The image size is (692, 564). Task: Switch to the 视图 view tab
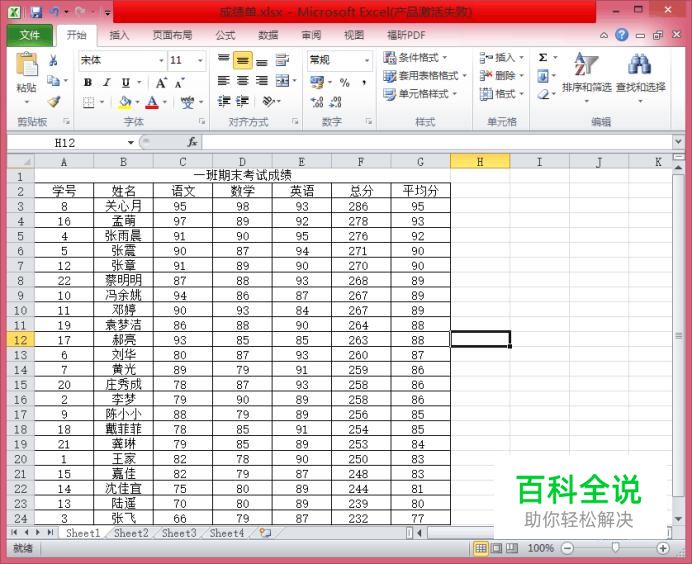tap(354, 35)
